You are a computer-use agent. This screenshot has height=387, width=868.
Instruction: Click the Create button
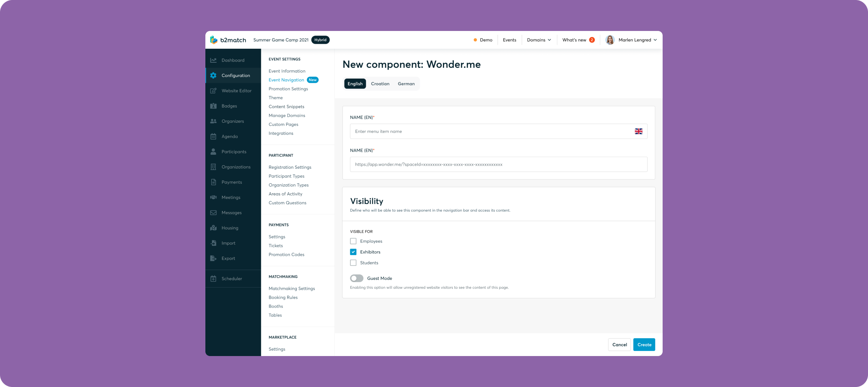click(x=644, y=345)
